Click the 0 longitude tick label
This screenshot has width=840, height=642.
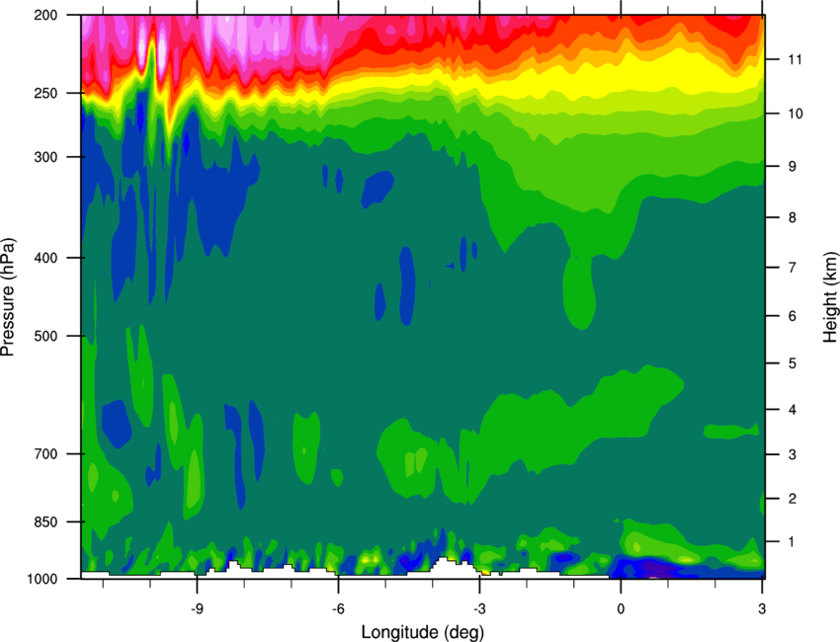coord(621,608)
